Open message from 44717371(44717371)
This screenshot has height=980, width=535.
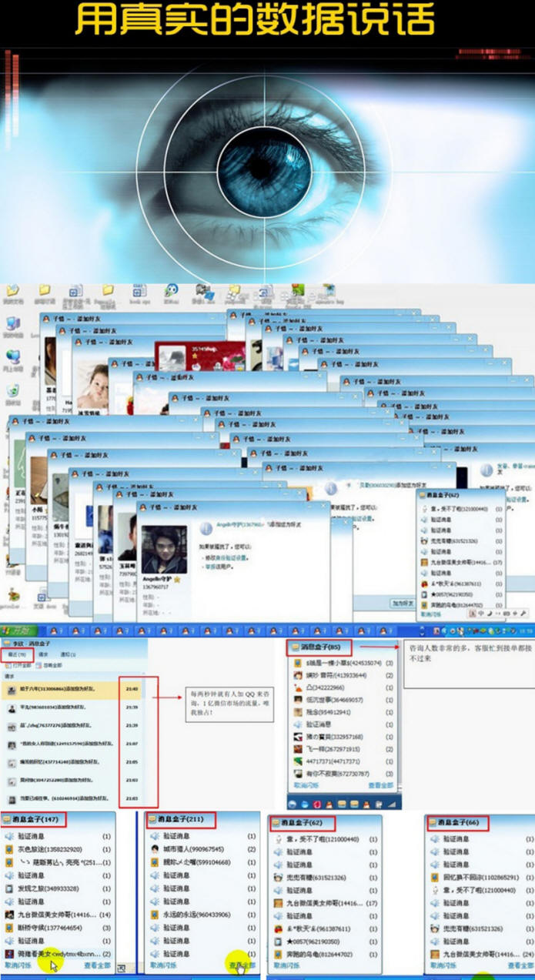click(344, 761)
